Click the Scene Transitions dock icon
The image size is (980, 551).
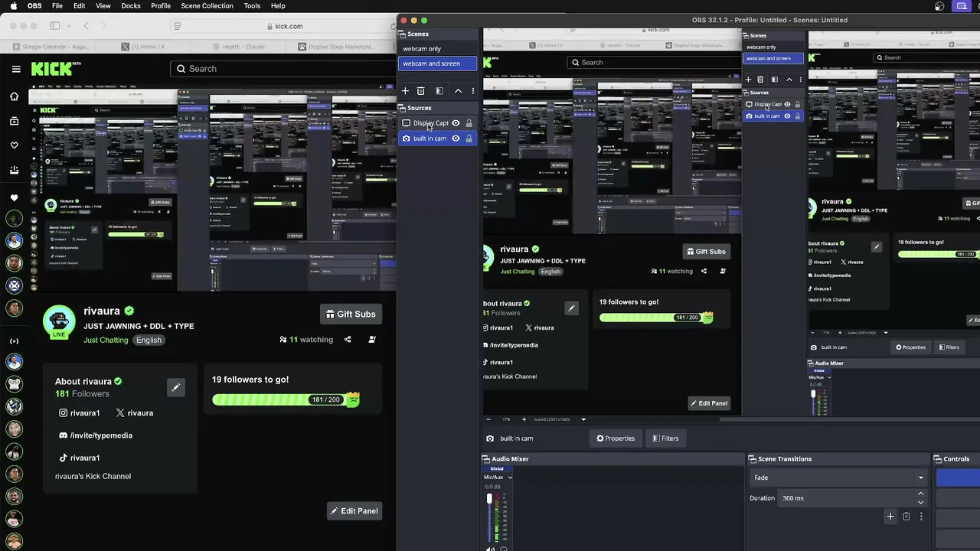753,459
